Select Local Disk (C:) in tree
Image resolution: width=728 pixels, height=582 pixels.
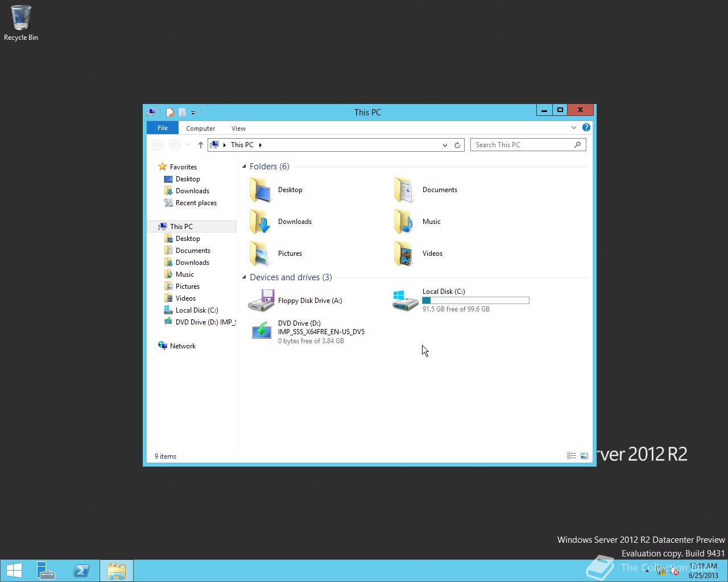click(x=191, y=310)
